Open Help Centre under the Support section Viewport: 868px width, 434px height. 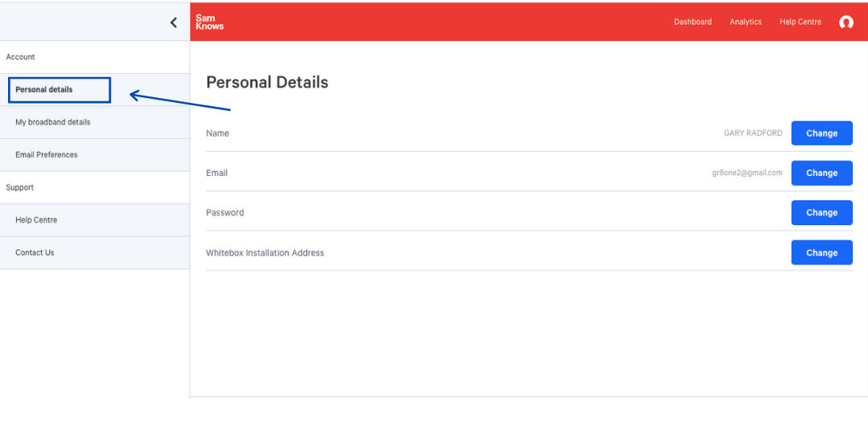(36, 220)
